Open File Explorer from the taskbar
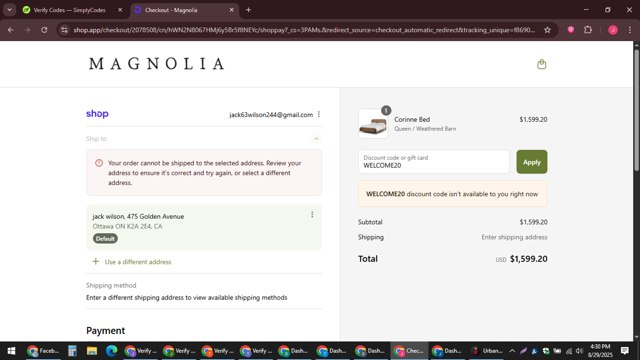This screenshot has width=640, height=360. tap(92, 351)
